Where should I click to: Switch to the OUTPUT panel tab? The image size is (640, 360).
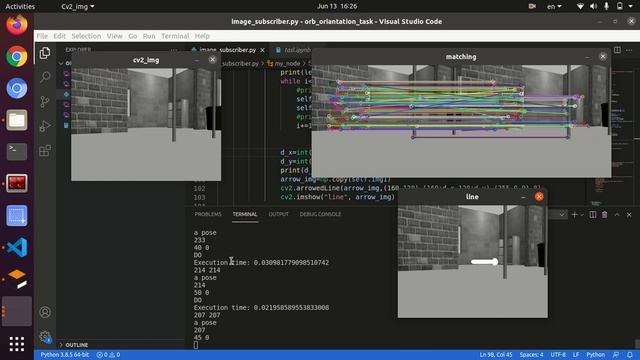(278, 214)
